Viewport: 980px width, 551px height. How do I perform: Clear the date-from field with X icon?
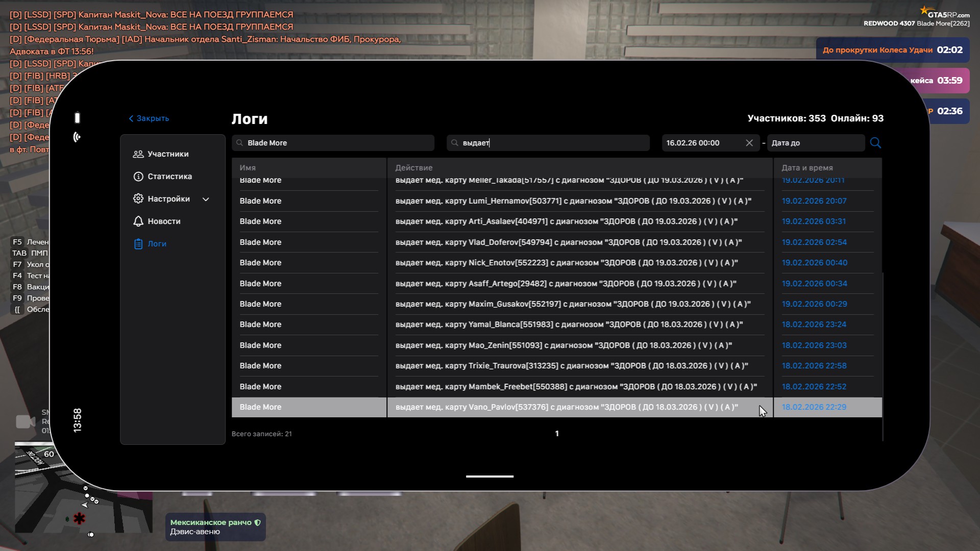click(749, 143)
